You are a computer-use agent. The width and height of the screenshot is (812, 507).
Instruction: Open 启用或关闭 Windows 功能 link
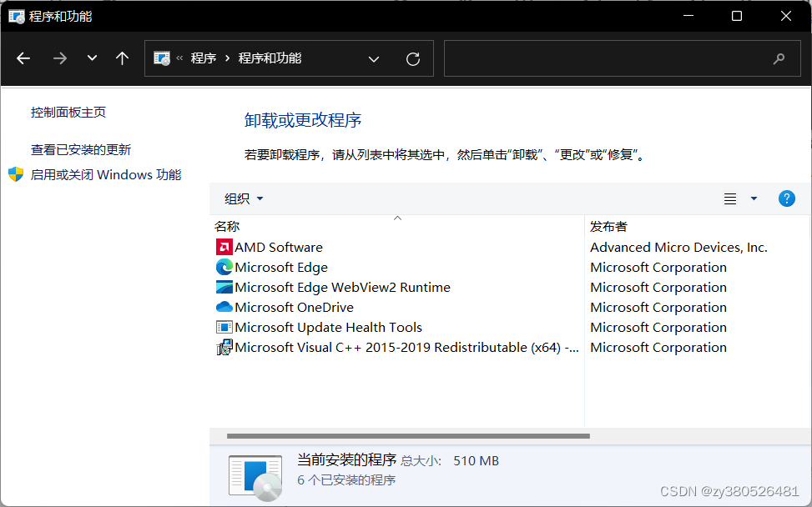click(x=106, y=175)
